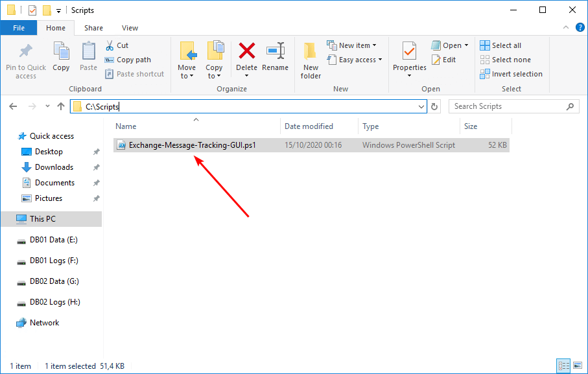Image resolution: width=588 pixels, height=374 pixels.
Task: Switch to large thumbnails view
Action: (x=578, y=366)
